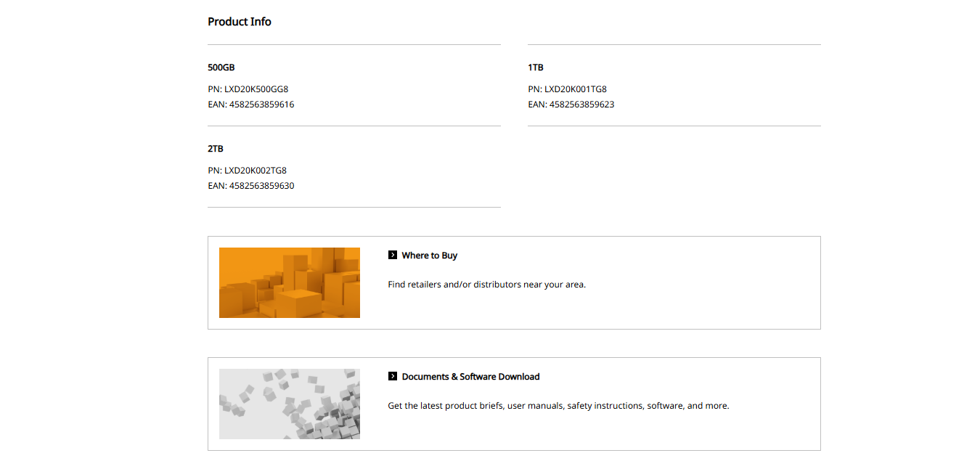
Task: Open the Where to Buy link
Action: tap(429, 256)
